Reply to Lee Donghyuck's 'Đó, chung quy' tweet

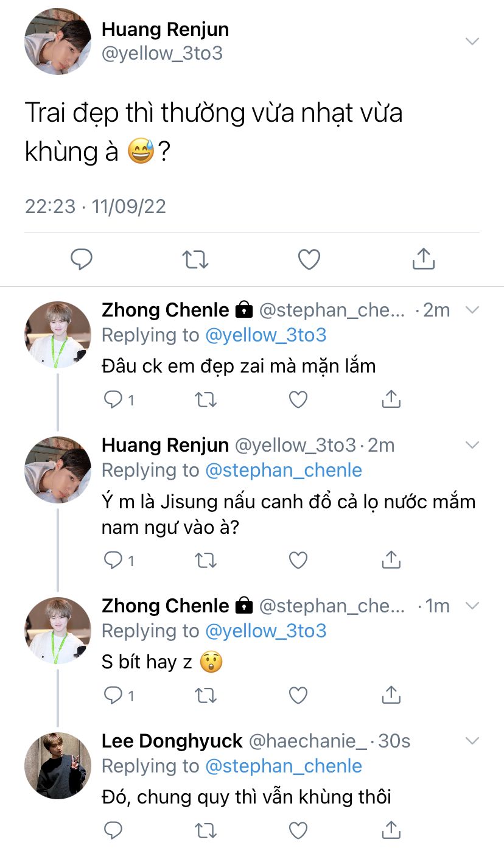113,830
